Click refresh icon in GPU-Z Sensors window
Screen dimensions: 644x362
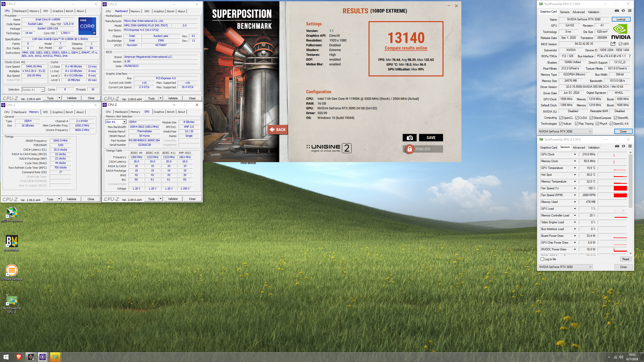(x=623, y=146)
